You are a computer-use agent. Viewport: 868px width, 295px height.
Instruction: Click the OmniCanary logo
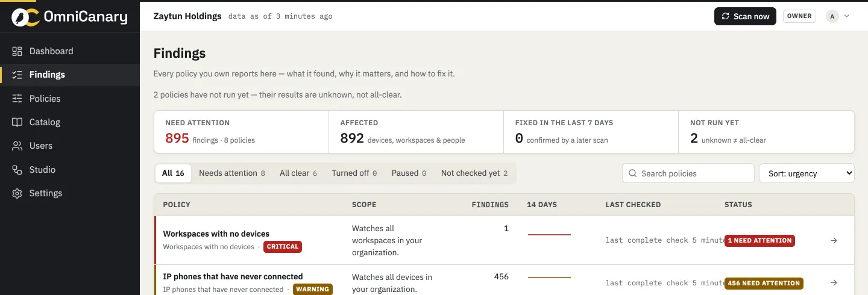click(x=70, y=17)
